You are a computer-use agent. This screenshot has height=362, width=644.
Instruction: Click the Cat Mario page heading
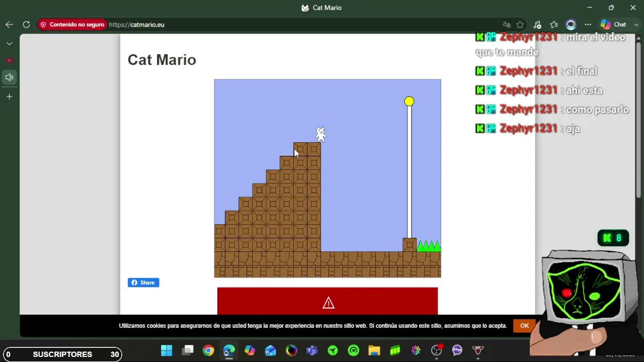click(162, 60)
